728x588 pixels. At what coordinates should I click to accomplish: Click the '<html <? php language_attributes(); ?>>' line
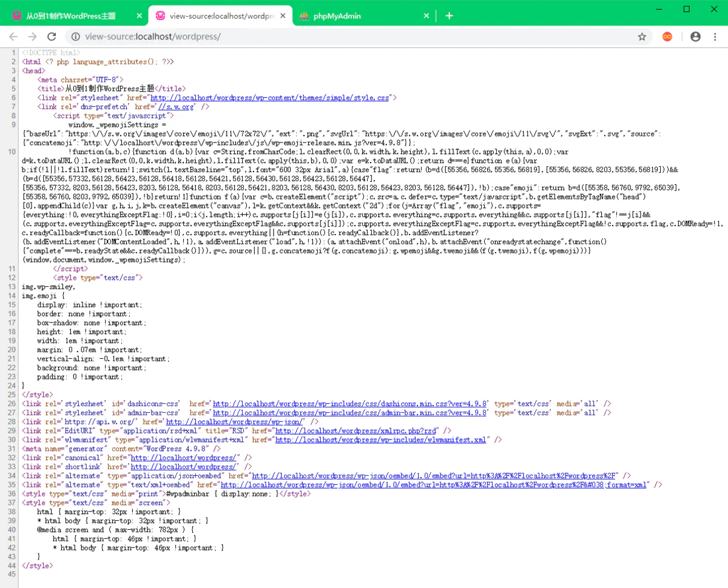click(98, 62)
